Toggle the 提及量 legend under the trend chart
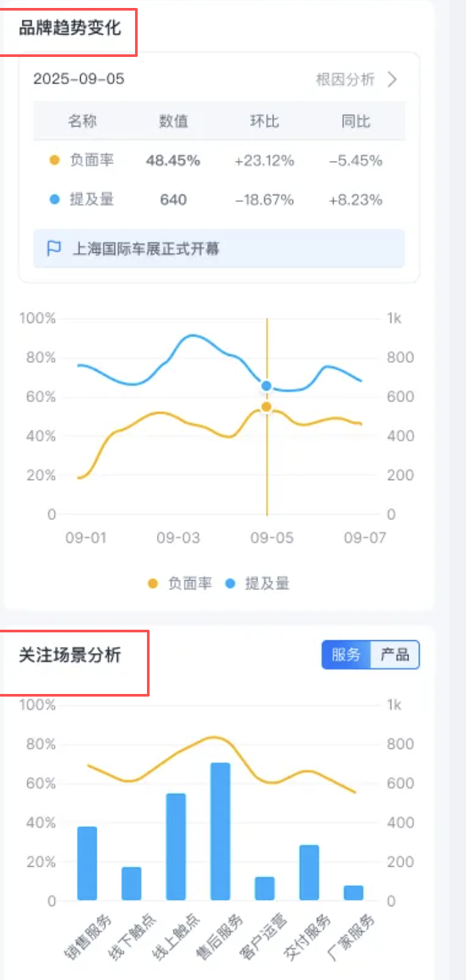466x980 pixels. [x=257, y=583]
